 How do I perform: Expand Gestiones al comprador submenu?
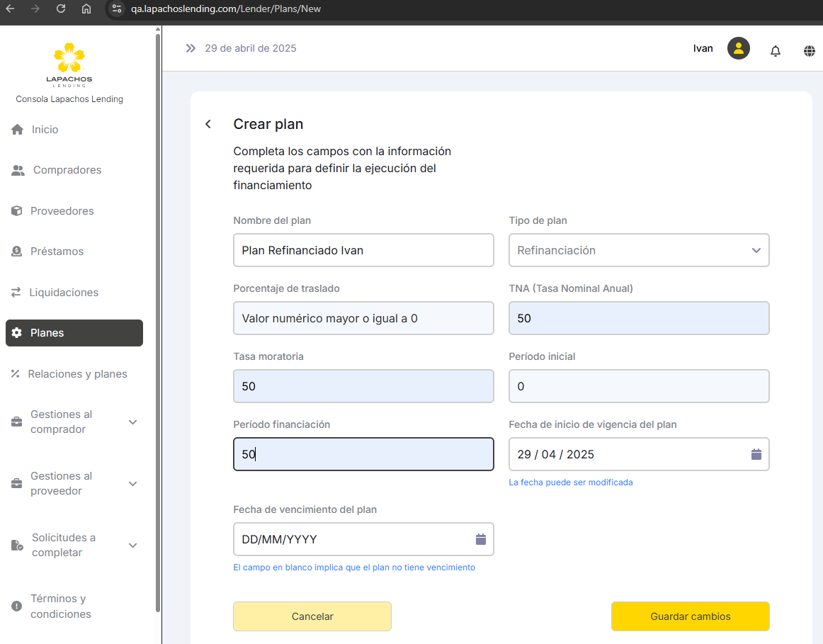(x=132, y=422)
